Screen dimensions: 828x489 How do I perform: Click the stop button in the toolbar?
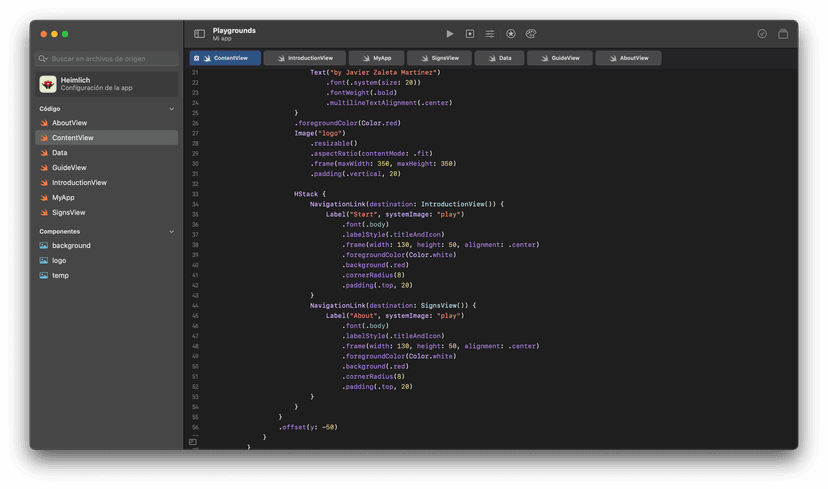click(470, 34)
